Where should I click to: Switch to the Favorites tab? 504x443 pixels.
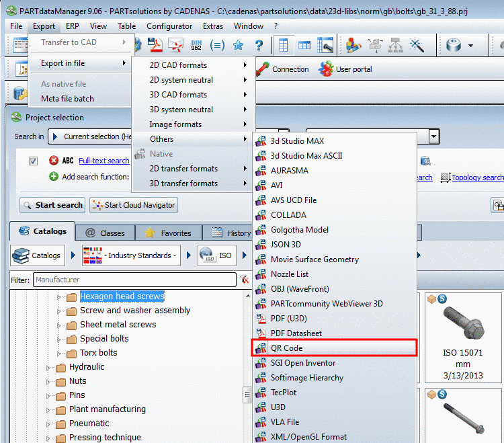(x=169, y=233)
